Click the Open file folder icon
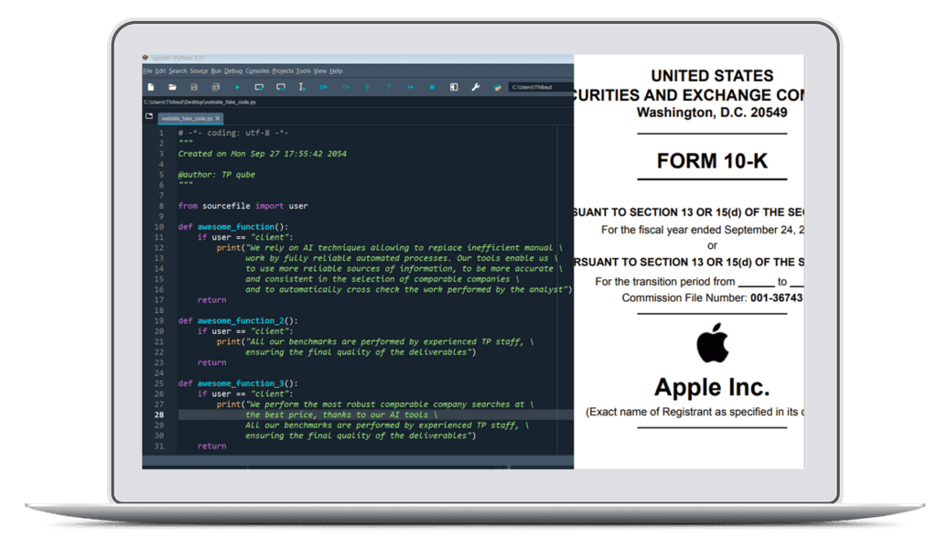 click(171, 87)
